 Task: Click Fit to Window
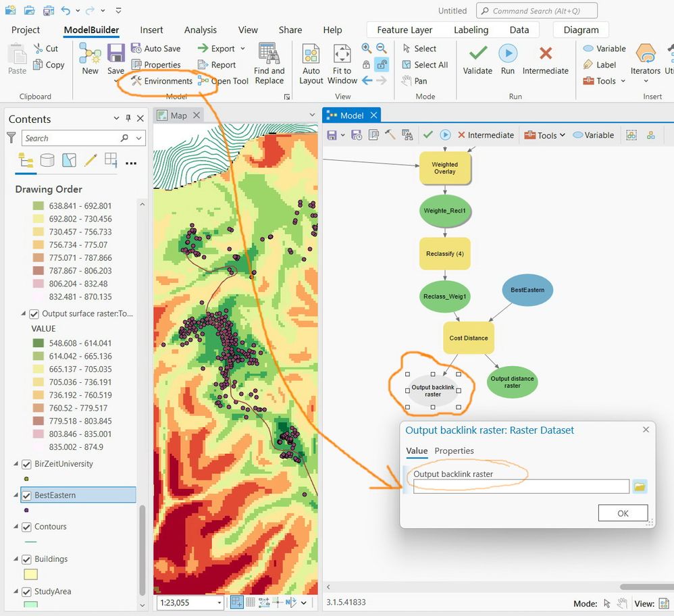coord(342,63)
